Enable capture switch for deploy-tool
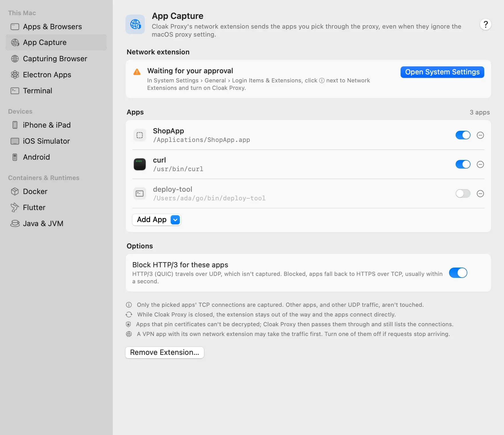 [463, 193]
